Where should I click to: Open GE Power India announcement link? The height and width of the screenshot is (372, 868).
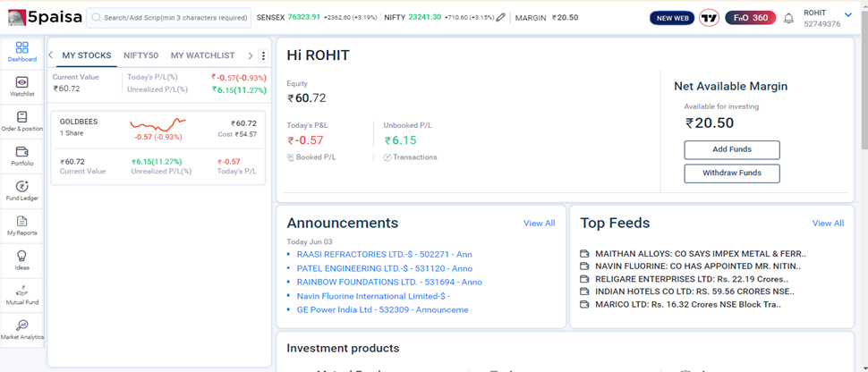382,310
